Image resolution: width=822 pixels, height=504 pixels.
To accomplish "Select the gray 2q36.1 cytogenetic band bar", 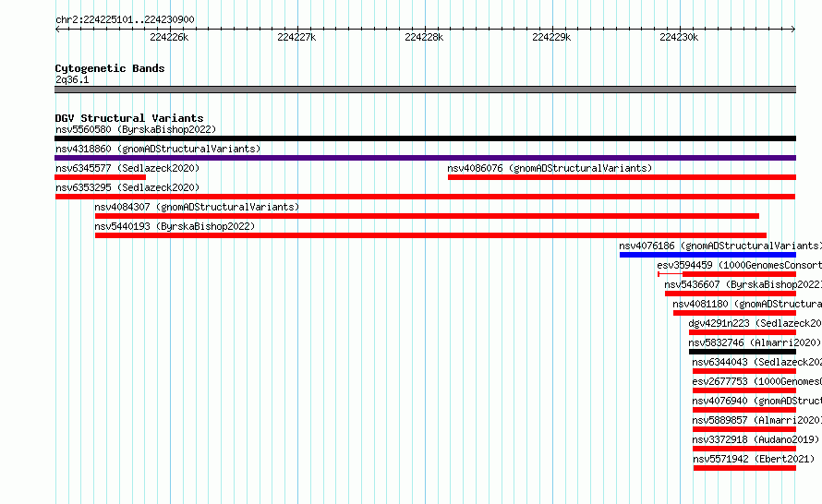I will tap(425, 90).
